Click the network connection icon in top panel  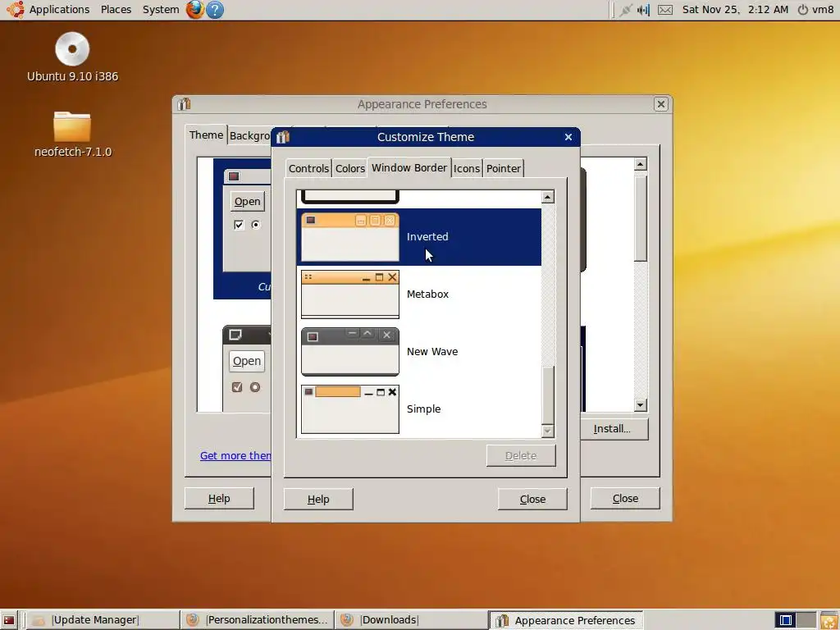(625, 10)
